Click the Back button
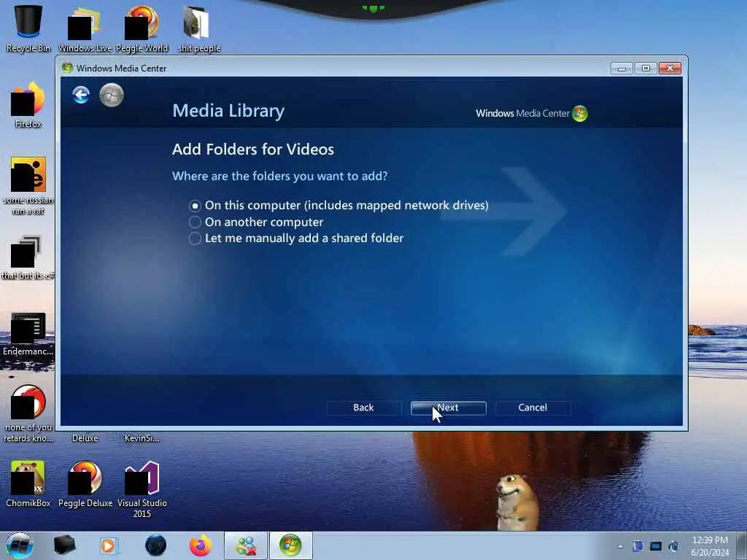 pos(363,408)
